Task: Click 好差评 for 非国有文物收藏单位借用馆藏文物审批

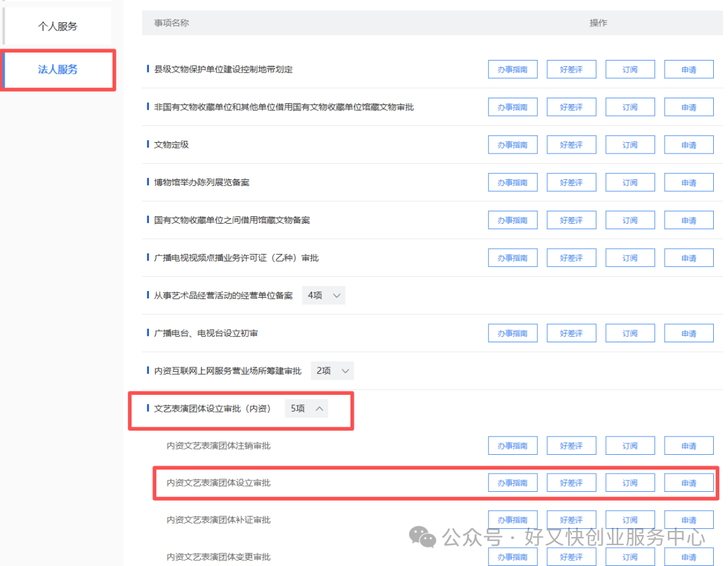Action: click(x=572, y=107)
